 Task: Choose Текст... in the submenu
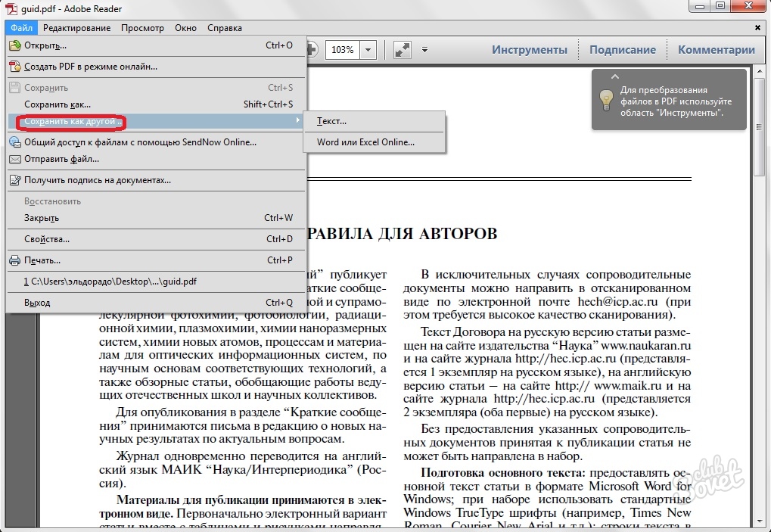pyautogui.click(x=375, y=121)
